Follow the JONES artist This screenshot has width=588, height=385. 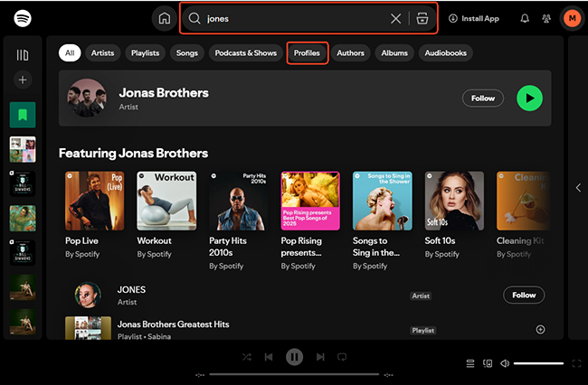pos(524,296)
